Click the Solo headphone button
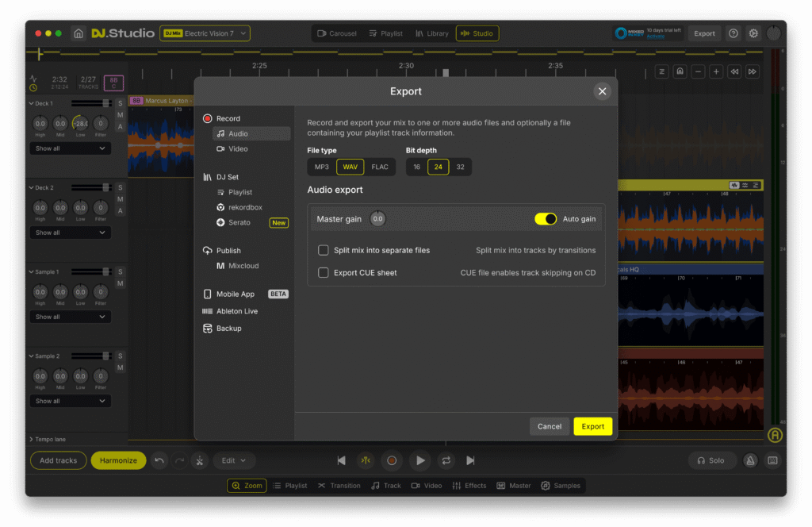This screenshot has height=527, width=812. 711,460
